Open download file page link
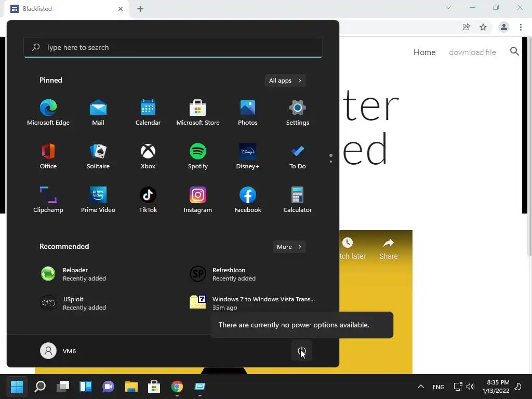 [x=472, y=52]
